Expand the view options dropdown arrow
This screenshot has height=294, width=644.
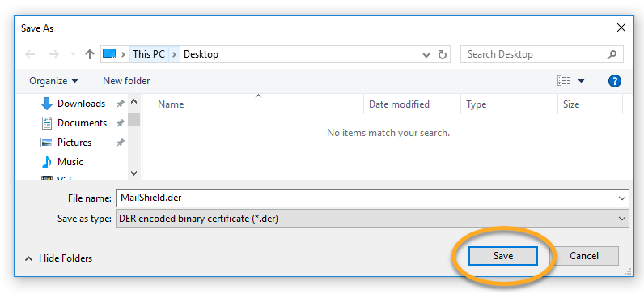pos(581,81)
